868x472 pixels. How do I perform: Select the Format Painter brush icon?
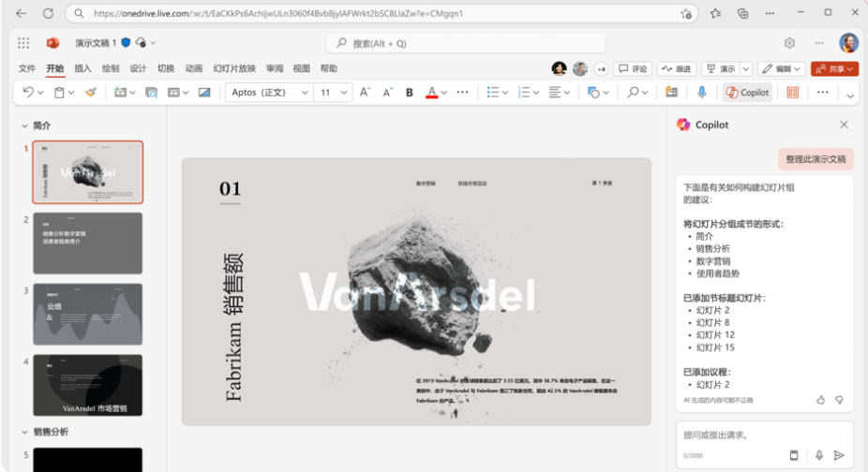(x=91, y=93)
